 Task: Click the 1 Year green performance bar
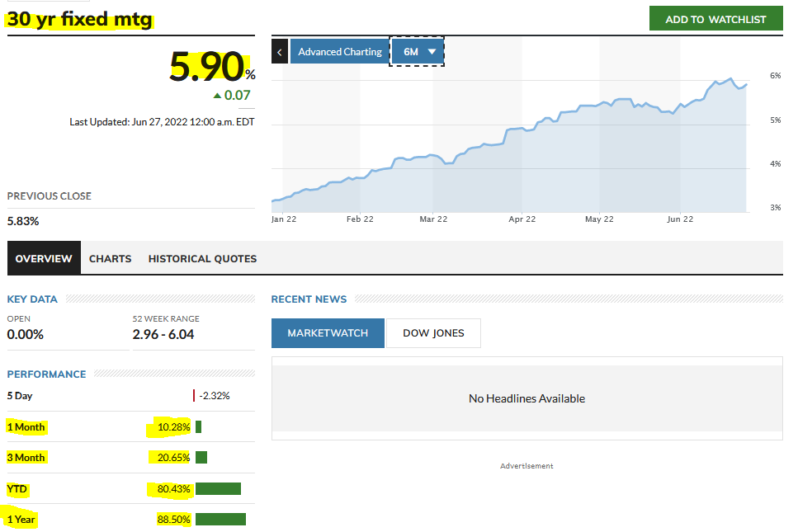(x=221, y=520)
